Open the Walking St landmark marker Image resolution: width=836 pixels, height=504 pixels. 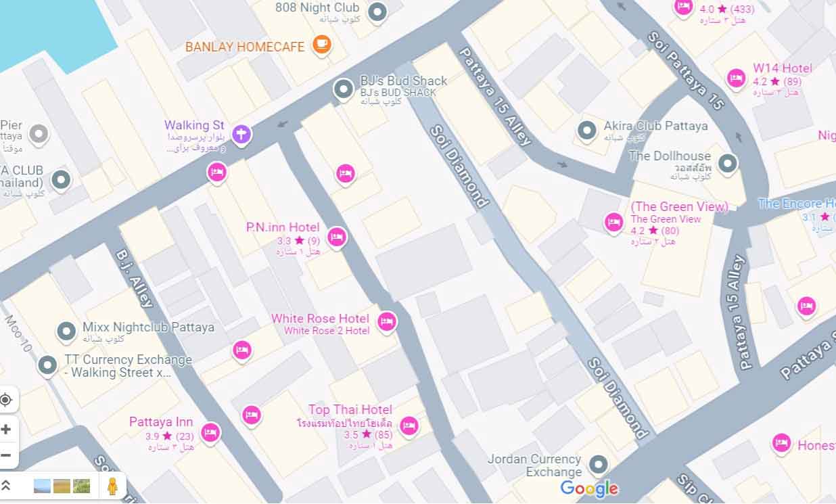(241, 134)
